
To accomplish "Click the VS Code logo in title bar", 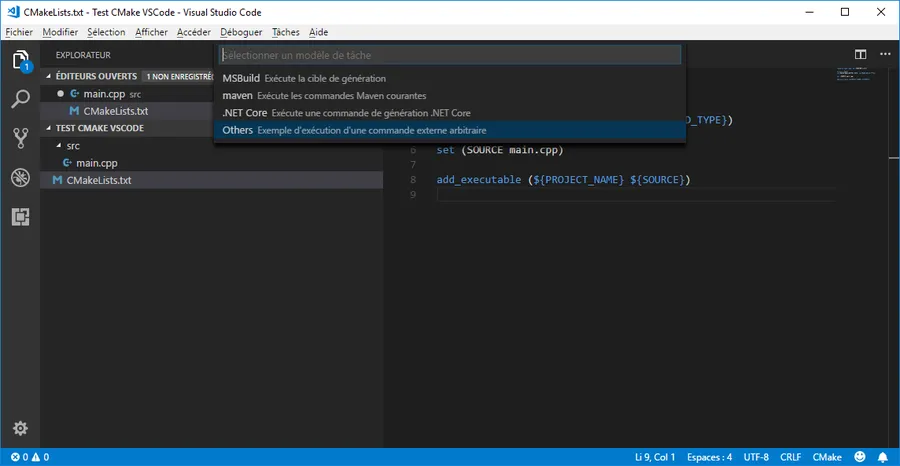I will point(13,12).
